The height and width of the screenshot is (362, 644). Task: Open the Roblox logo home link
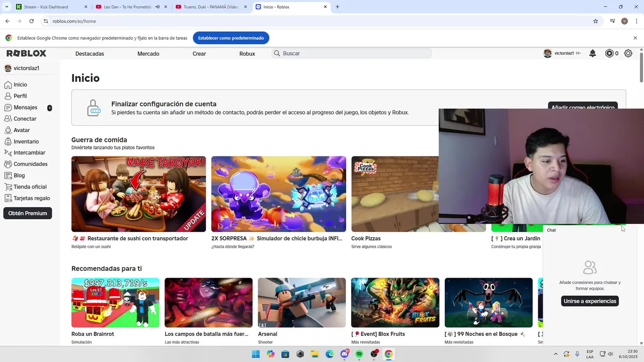click(26, 53)
